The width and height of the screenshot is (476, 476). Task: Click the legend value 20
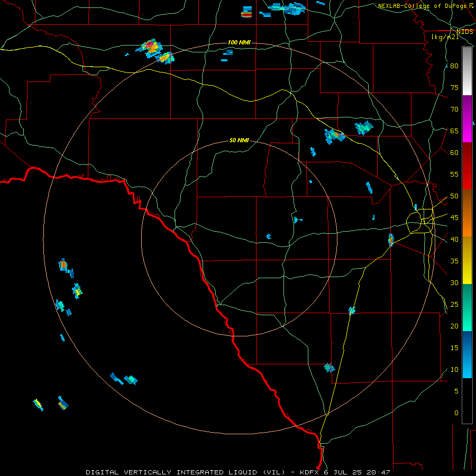(x=454, y=326)
